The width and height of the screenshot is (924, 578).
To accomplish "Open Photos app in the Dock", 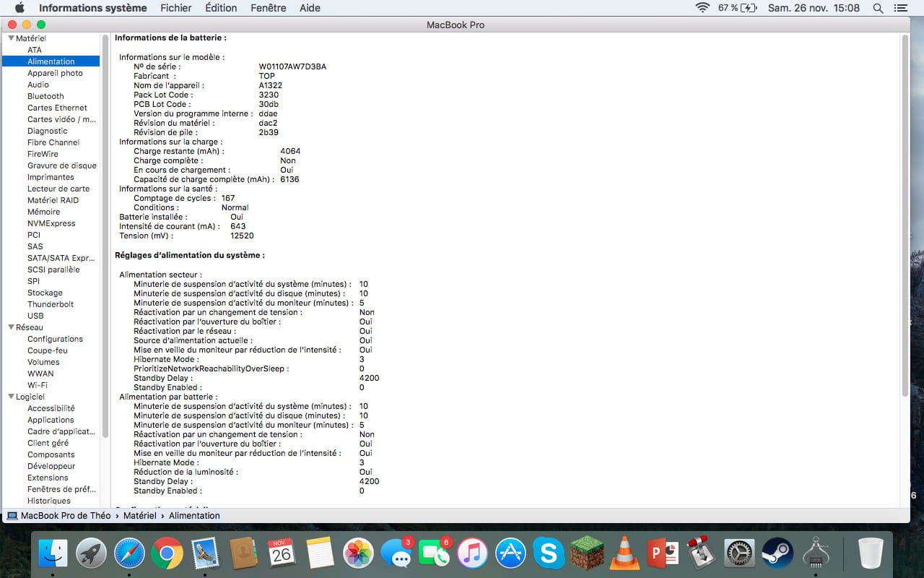I will [x=358, y=553].
